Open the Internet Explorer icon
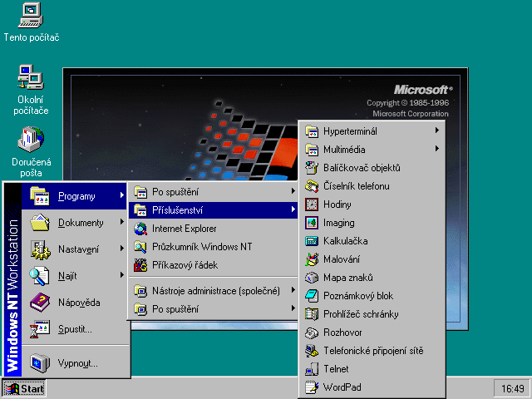The height and width of the screenshot is (399, 532). [x=140, y=229]
